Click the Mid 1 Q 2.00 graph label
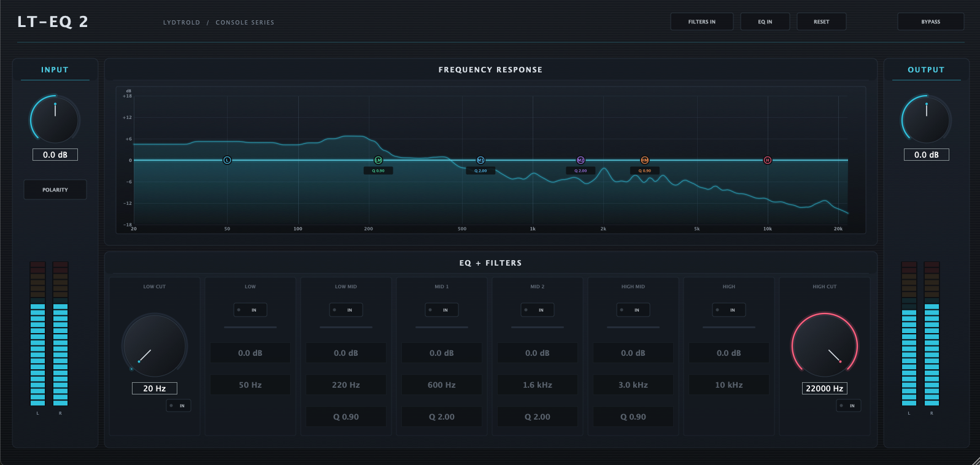Screen dimensions: 980x465 [480, 171]
